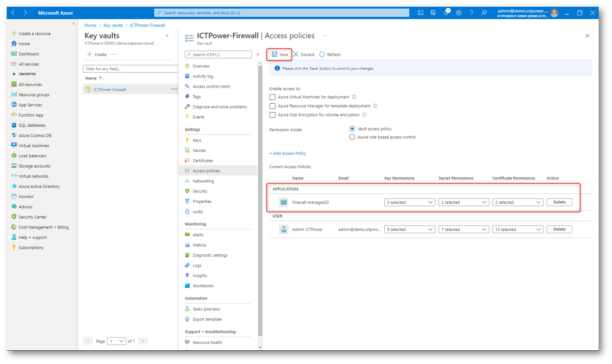Screen dimensions: 612x364
Task: Click the Load balancers icon
Action: [x=14, y=156]
